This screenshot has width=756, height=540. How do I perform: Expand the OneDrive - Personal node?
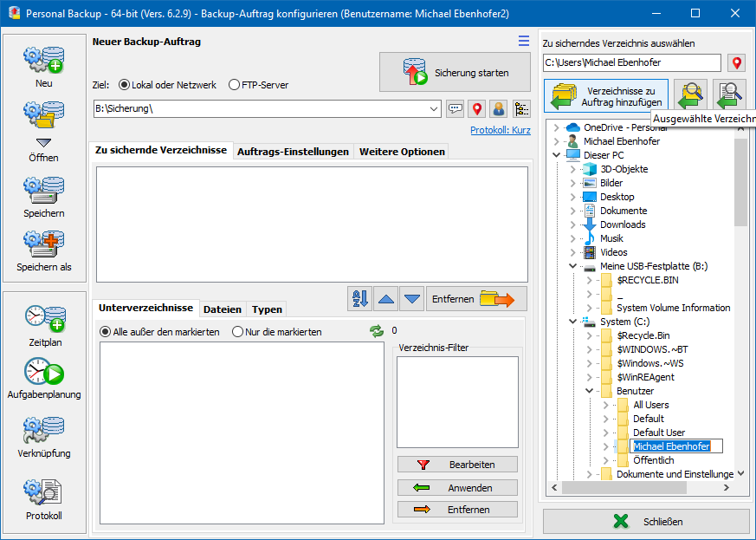tap(557, 127)
